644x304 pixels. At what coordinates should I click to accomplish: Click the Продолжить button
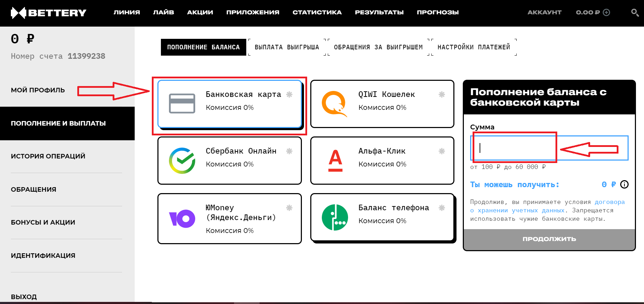pyautogui.click(x=549, y=239)
